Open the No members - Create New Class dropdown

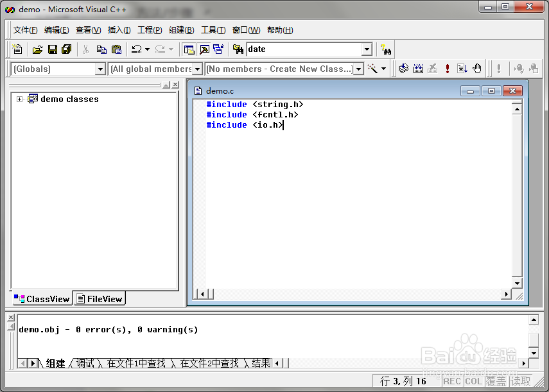(358, 69)
